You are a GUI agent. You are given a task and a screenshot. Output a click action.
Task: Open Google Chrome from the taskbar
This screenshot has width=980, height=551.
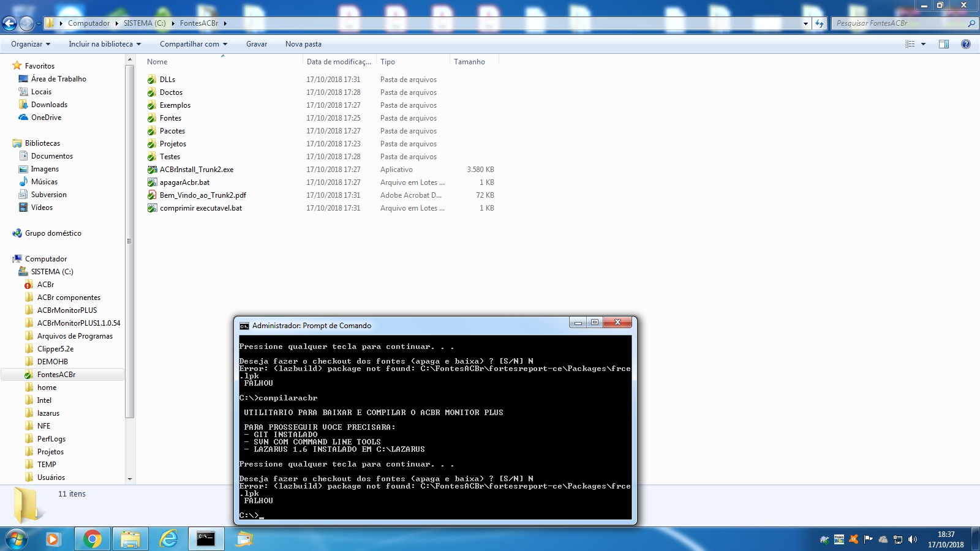click(92, 539)
